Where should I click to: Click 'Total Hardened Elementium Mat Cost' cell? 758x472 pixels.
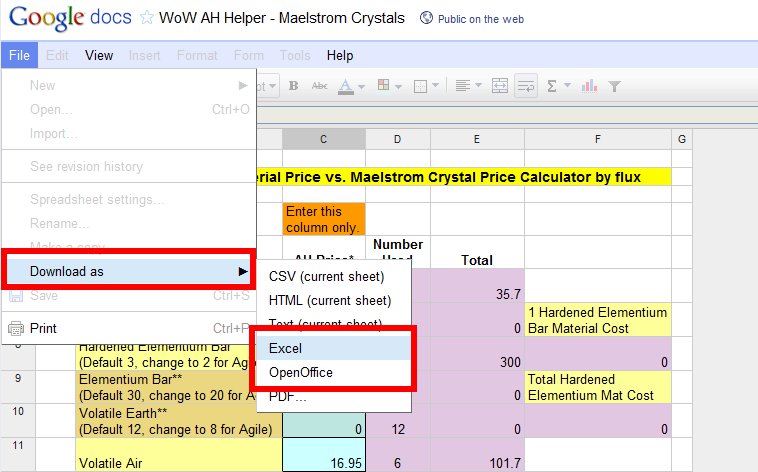click(598, 387)
